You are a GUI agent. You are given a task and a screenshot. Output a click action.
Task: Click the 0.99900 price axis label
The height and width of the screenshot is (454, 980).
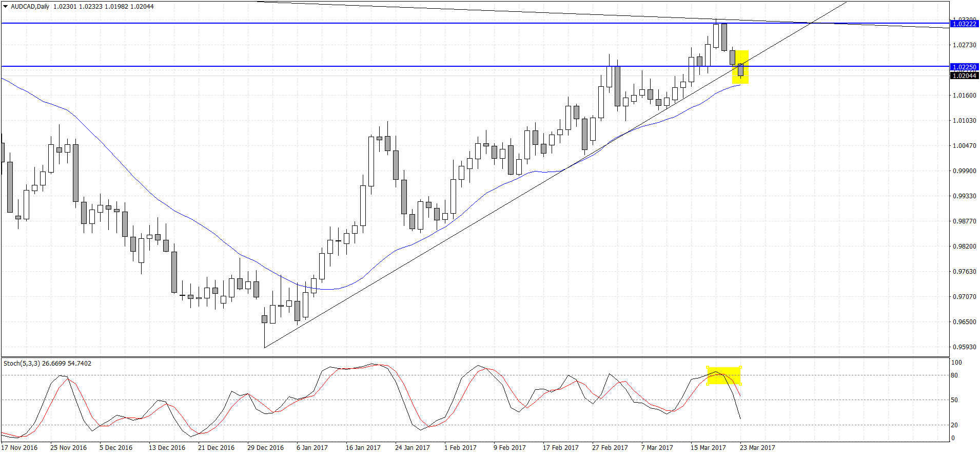click(x=965, y=171)
